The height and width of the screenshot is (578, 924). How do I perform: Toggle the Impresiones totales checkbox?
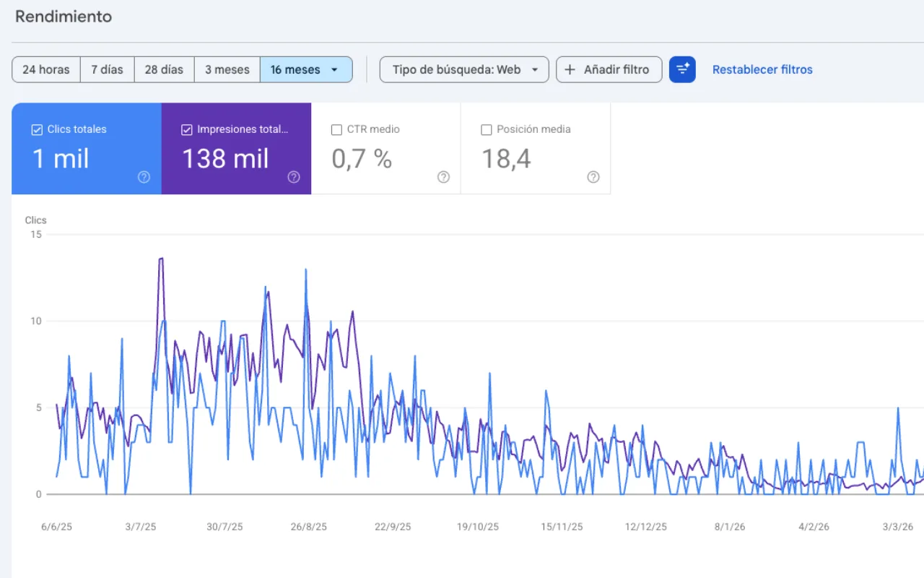(x=187, y=130)
